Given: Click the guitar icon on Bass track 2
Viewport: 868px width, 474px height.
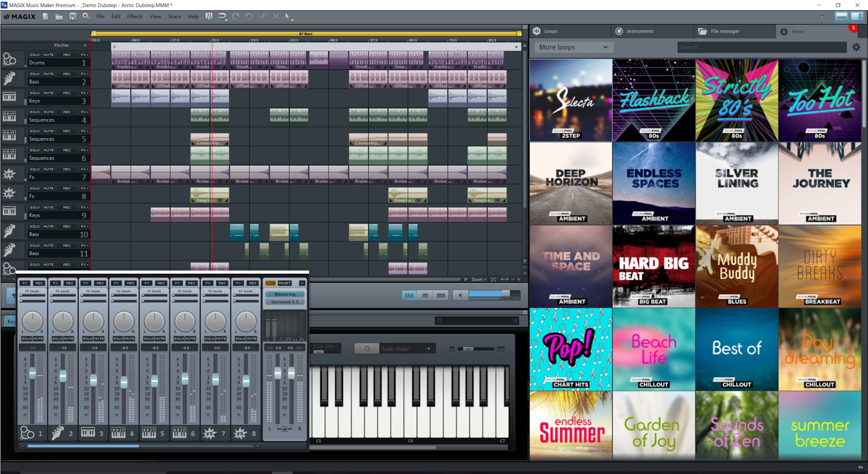Looking at the screenshot, I should [x=9, y=79].
